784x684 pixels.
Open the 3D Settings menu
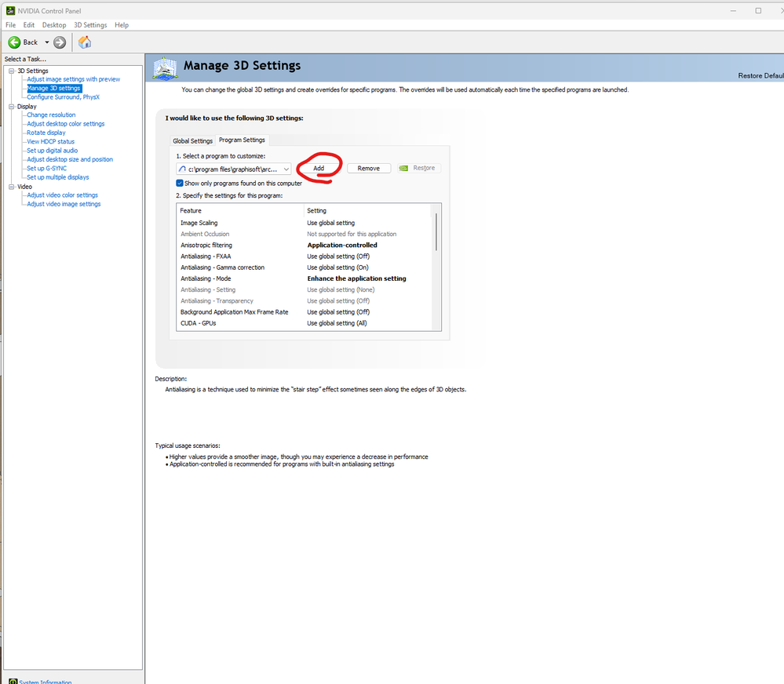90,25
